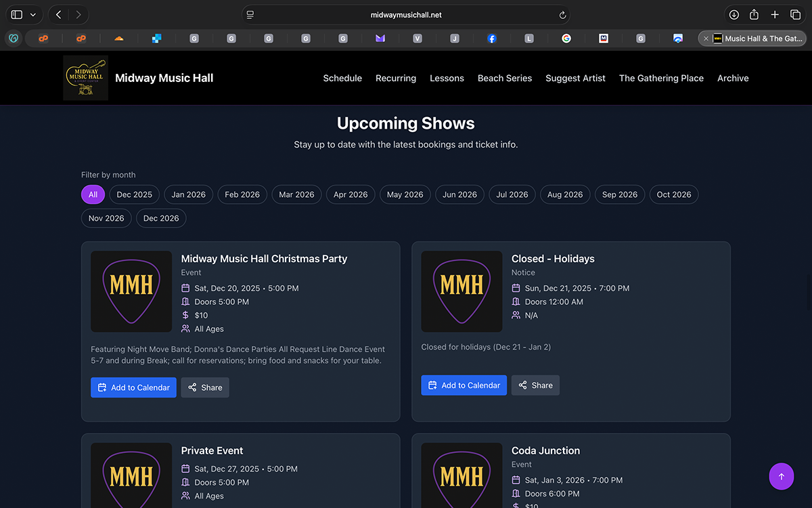Screen dimensions: 812x508
Task: Add Closed - Holidays notice to calendar
Action: (464, 385)
